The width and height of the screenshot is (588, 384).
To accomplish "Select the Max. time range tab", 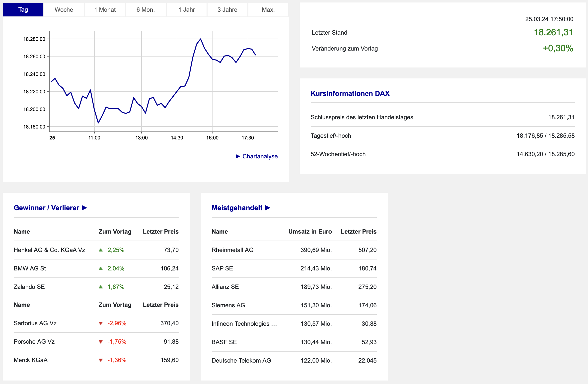I will [268, 10].
